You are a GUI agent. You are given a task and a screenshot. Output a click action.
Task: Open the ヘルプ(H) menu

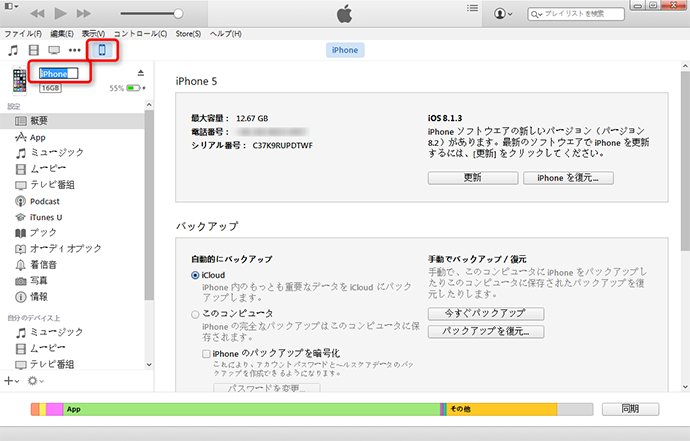[x=225, y=34]
